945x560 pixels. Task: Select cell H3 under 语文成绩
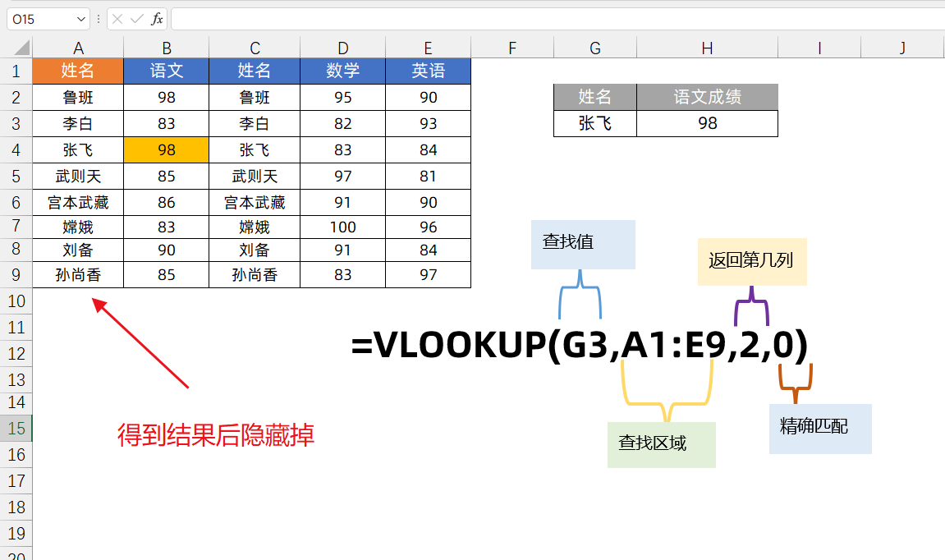pos(707,123)
